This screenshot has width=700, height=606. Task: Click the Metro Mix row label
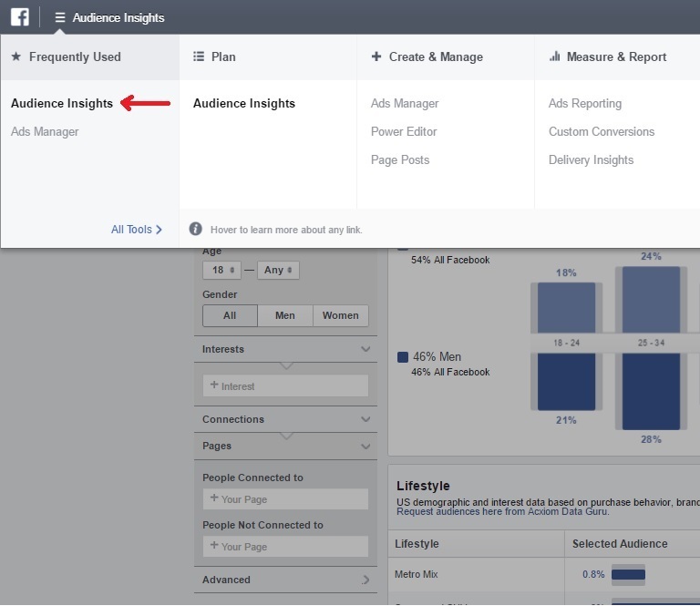coord(416,574)
